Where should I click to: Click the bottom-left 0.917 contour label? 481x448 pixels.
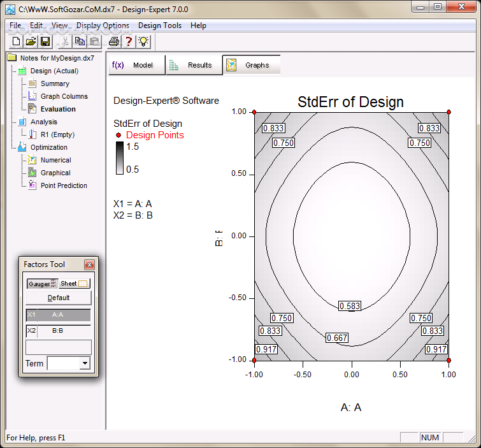pos(266,349)
